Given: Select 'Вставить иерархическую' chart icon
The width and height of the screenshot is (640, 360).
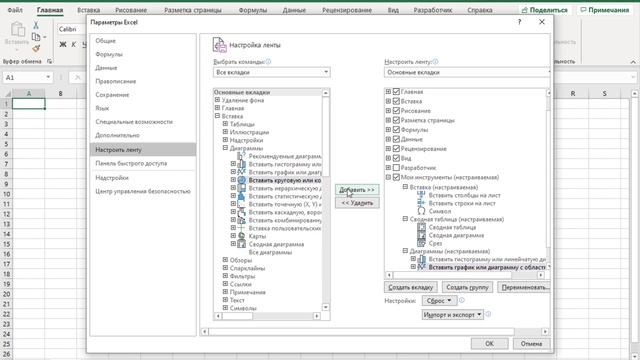Looking at the screenshot, I should (242, 188).
